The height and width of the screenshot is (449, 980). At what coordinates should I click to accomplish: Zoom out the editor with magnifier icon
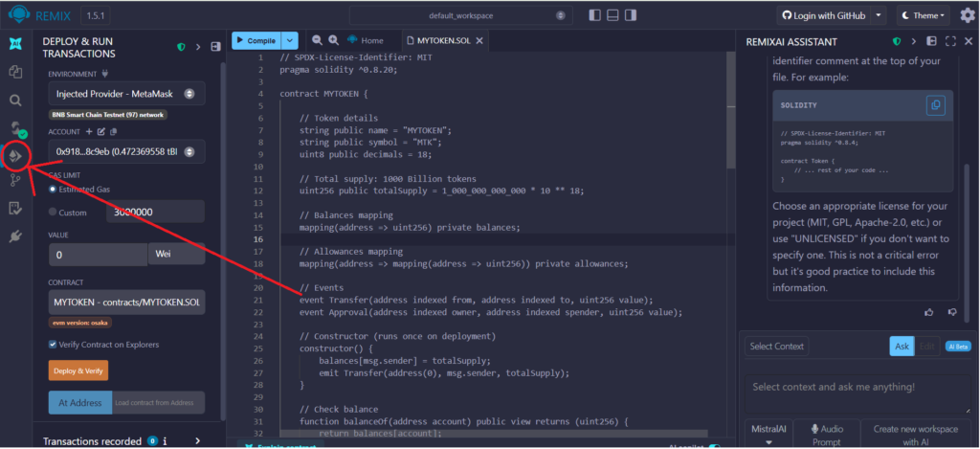click(x=315, y=40)
